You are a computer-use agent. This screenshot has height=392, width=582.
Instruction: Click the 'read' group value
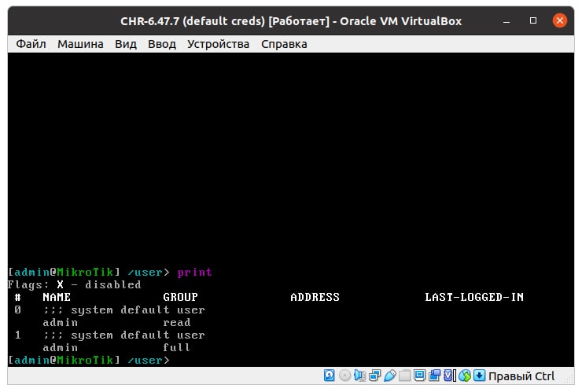[x=177, y=322]
